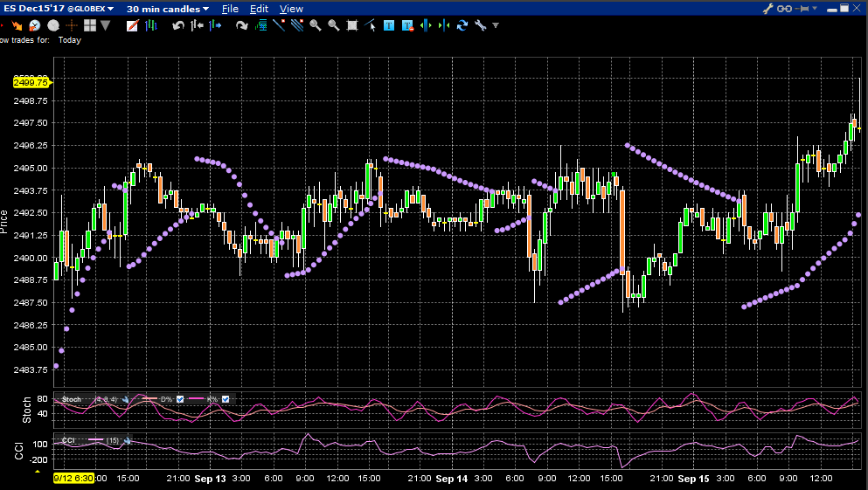Expand the small arrow after toolbar wrench
This screenshot has width=868, height=490.
click(x=496, y=25)
